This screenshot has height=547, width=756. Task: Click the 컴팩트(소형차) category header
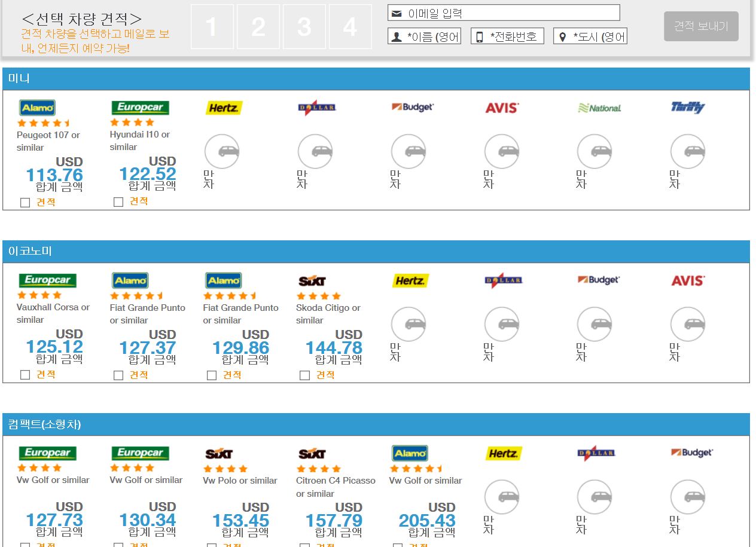[x=376, y=424]
